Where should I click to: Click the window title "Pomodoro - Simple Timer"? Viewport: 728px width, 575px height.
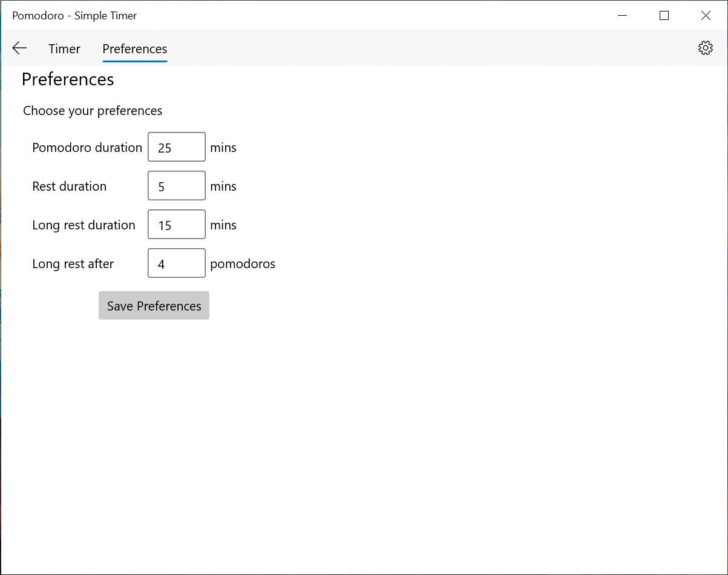pyautogui.click(x=74, y=16)
